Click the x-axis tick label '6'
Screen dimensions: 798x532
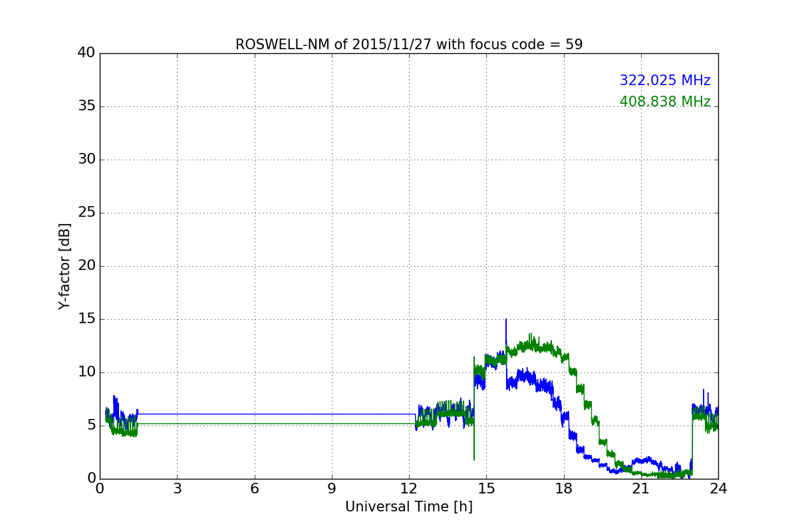pyautogui.click(x=254, y=489)
